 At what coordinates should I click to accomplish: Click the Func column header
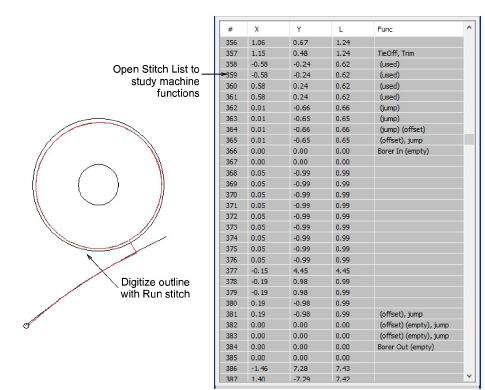(x=418, y=29)
